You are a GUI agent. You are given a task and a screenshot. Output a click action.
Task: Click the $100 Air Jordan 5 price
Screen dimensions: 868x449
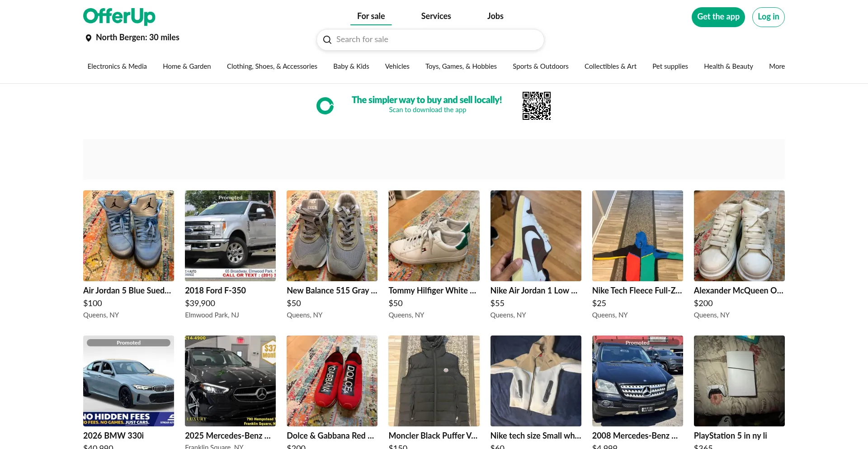(x=93, y=303)
